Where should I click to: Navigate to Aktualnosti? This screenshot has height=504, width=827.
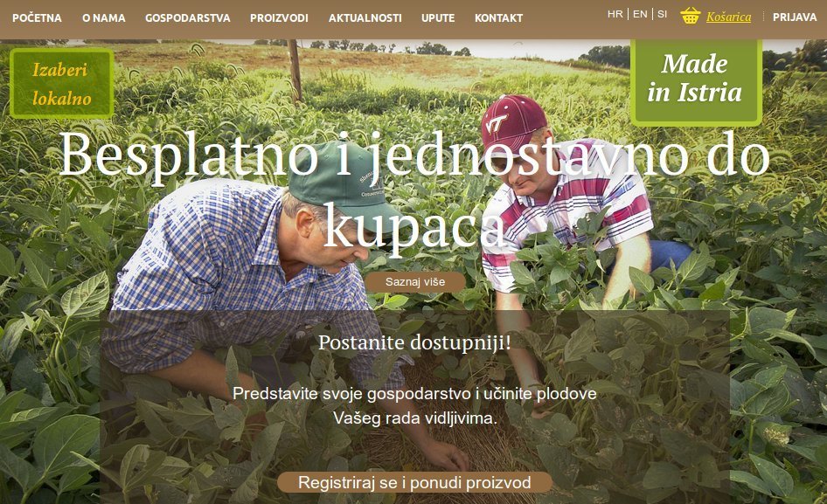(365, 18)
